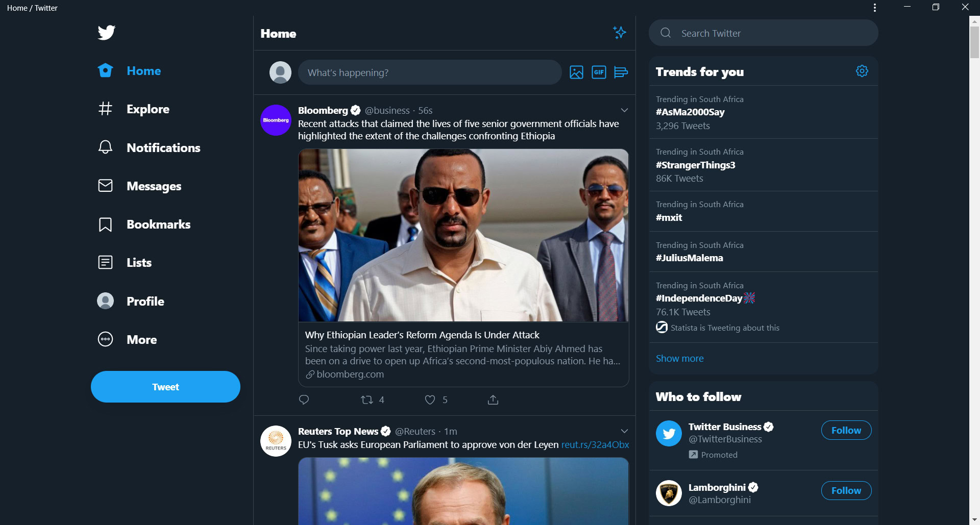Open latest tweets sparkle icon
Viewport: 980px width, 525px height.
[620, 33]
